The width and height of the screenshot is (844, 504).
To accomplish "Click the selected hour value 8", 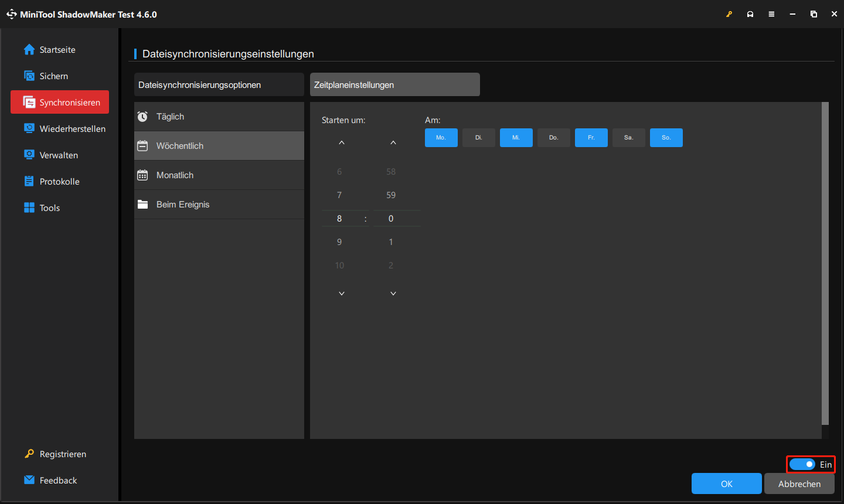I will (339, 219).
